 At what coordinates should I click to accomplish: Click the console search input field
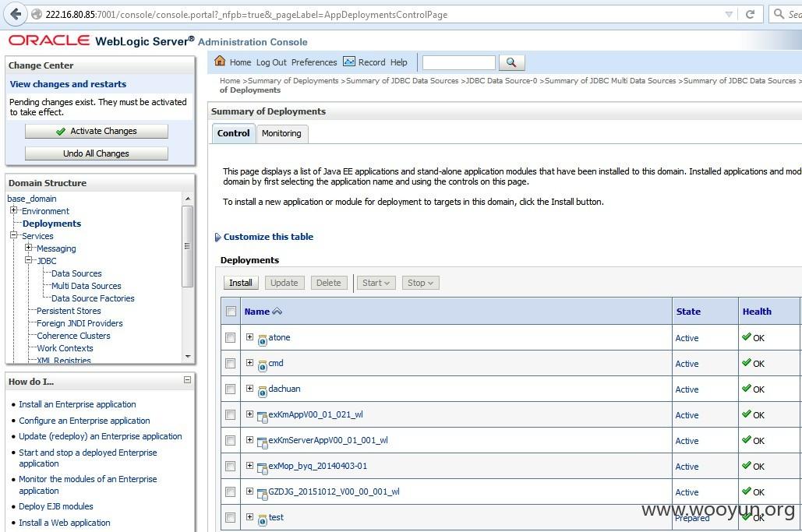point(459,62)
